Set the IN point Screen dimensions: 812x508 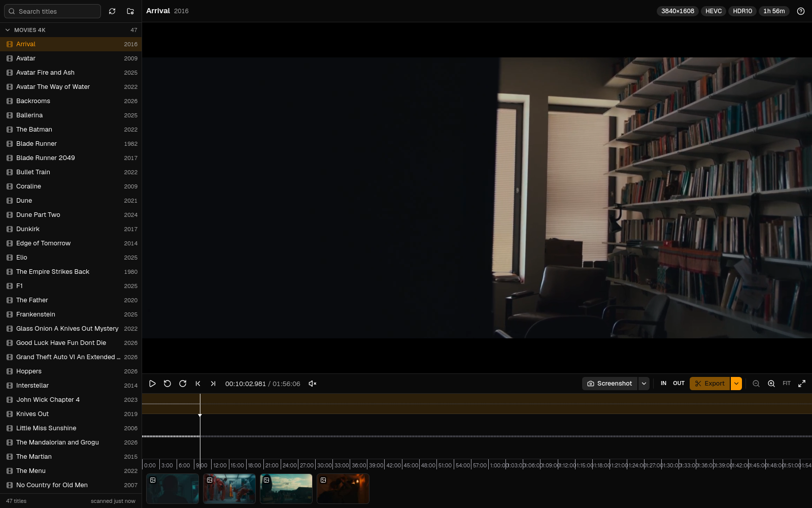[x=663, y=384]
